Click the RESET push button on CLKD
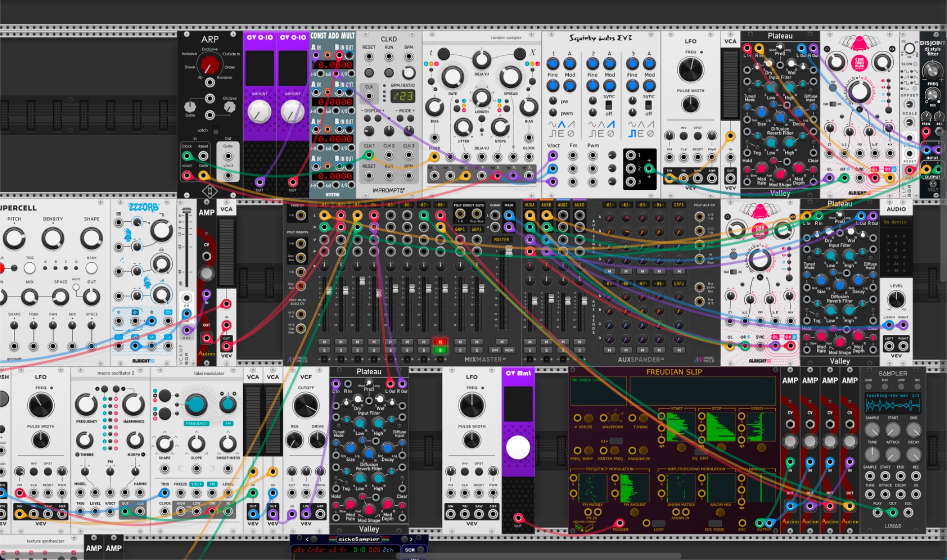 coord(369,72)
